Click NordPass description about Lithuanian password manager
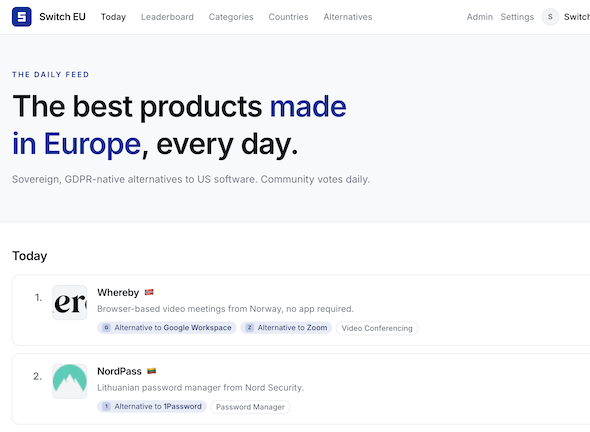590x432 pixels. click(x=200, y=388)
